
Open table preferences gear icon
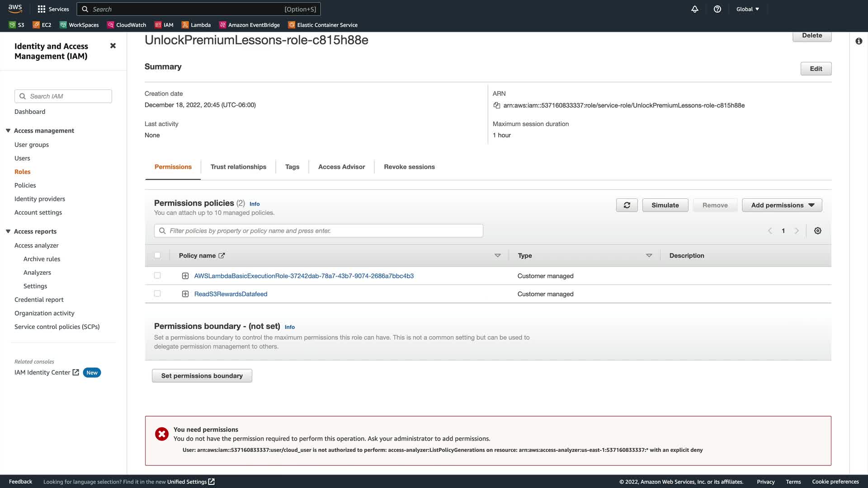817,231
